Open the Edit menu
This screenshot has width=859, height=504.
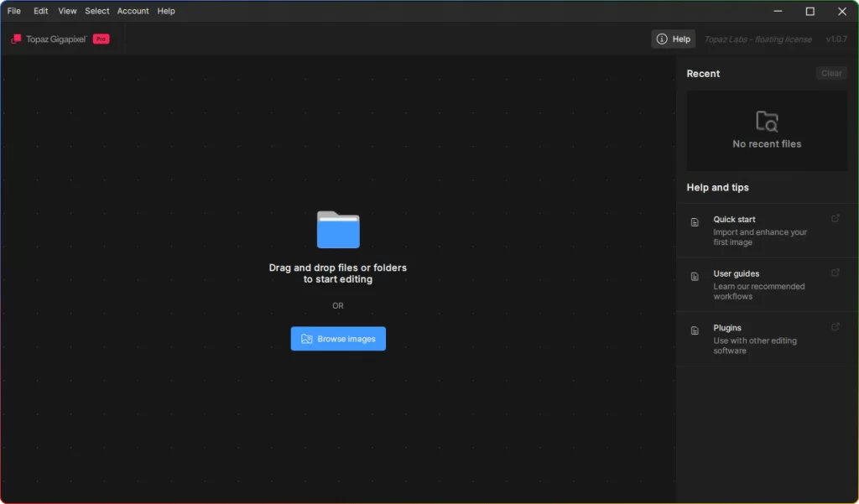click(x=41, y=11)
